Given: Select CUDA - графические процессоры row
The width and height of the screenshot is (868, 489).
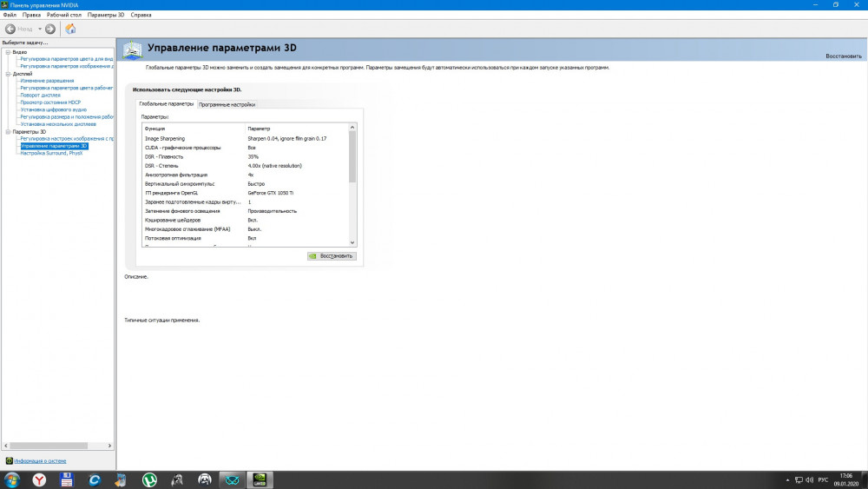Looking at the screenshot, I should pyautogui.click(x=246, y=148).
